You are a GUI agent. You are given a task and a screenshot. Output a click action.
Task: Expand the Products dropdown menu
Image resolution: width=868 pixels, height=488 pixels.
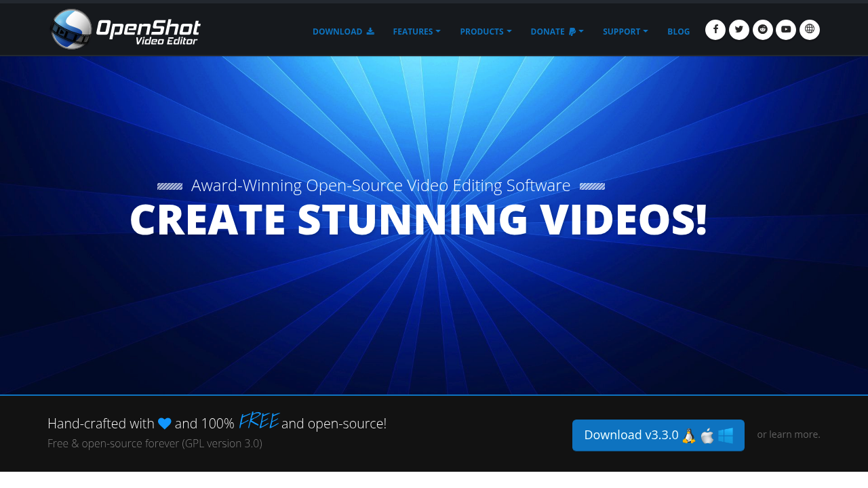coord(486,32)
